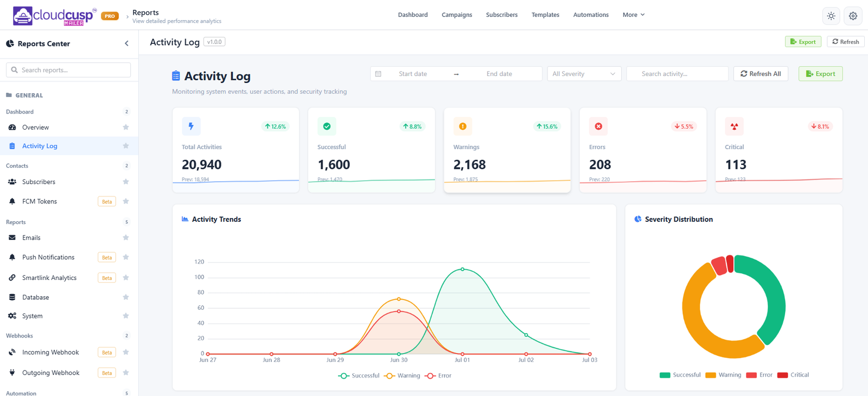
Task: Open Subscribers in the top navigation
Action: pyautogui.click(x=502, y=15)
